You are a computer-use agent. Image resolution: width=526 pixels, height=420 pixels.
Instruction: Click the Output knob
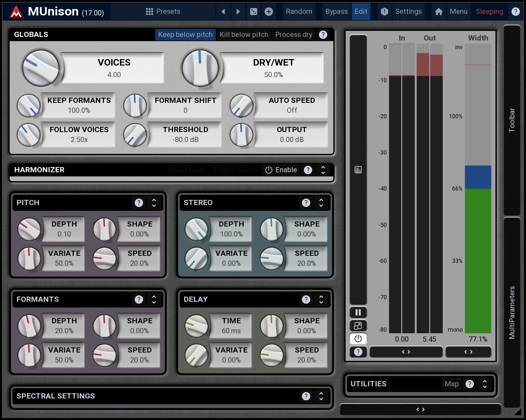(x=241, y=135)
